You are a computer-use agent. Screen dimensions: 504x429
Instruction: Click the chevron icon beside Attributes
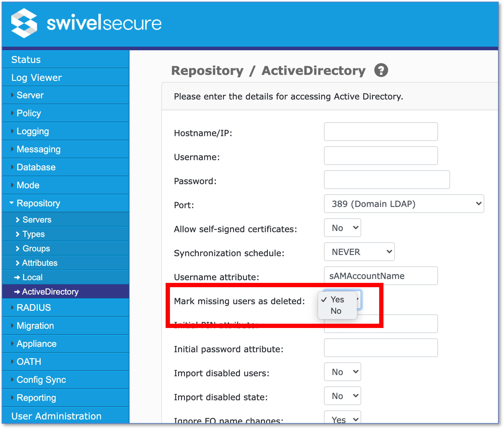point(17,263)
